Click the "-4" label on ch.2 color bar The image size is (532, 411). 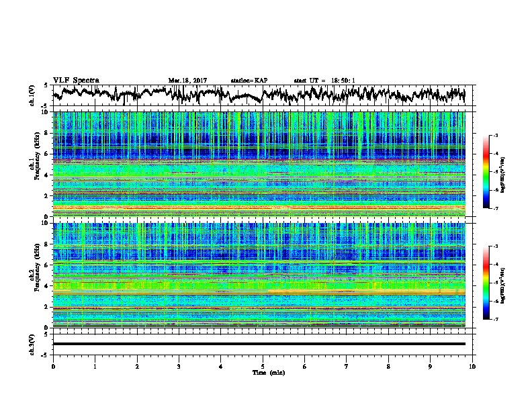pos(495,264)
